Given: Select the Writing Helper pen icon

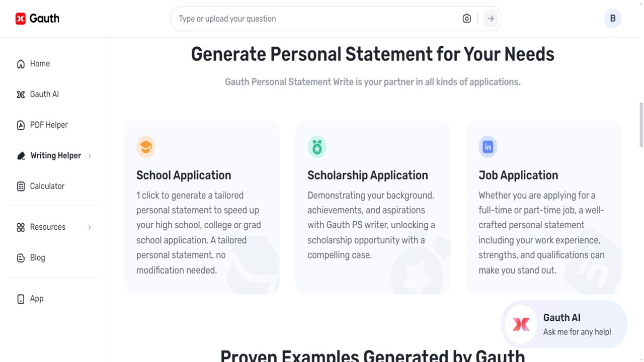Looking at the screenshot, I should pyautogui.click(x=21, y=155).
